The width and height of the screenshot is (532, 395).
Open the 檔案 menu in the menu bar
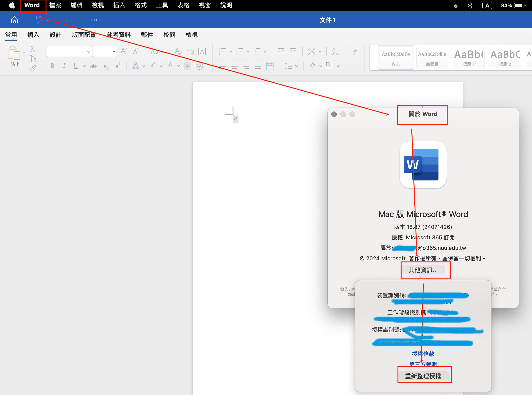(55, 5)
